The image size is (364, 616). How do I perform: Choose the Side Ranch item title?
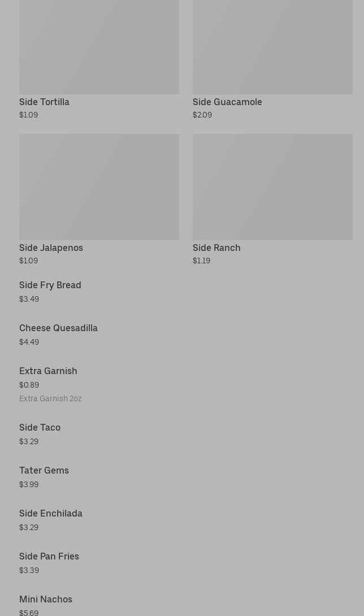click(216, 248)
